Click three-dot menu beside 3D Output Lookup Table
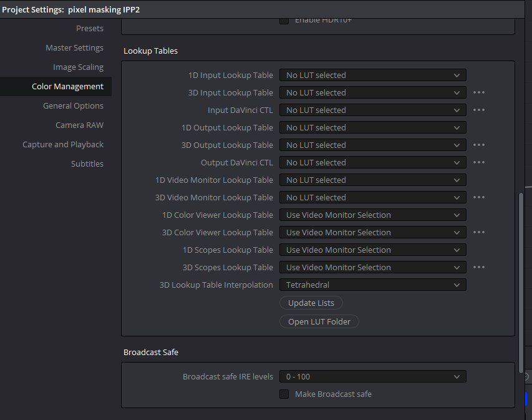Viewport: 532px width, 420px height. [x=479, y=145]
